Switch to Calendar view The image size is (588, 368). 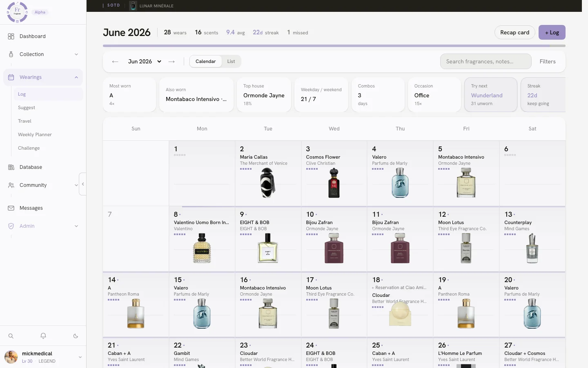point(205,61)
